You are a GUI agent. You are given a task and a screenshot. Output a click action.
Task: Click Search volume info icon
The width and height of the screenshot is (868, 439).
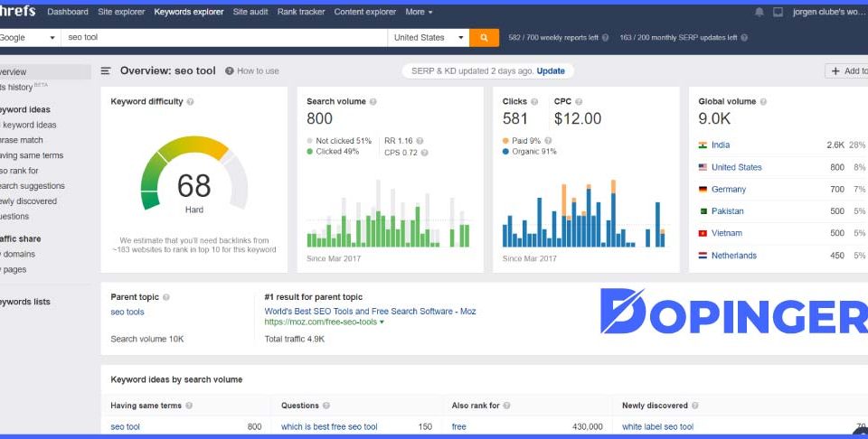point(373,102)
